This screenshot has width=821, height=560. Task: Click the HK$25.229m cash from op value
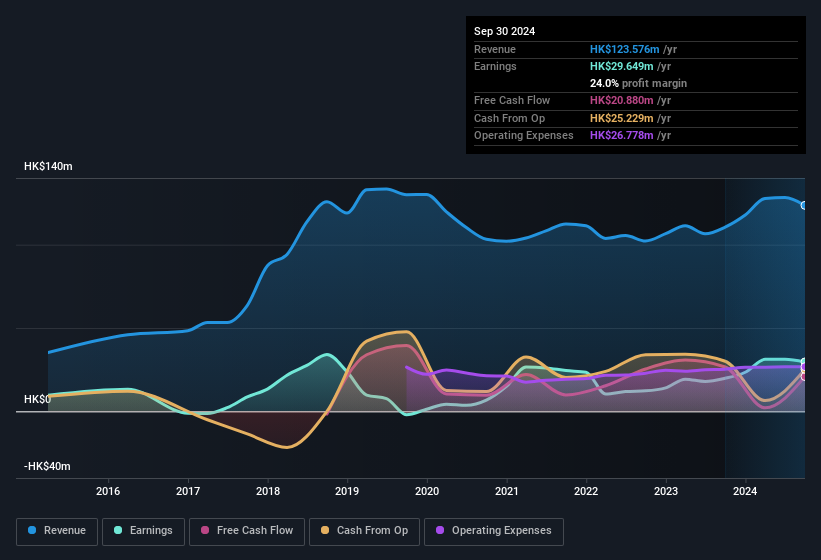click(x=622, y=118)
